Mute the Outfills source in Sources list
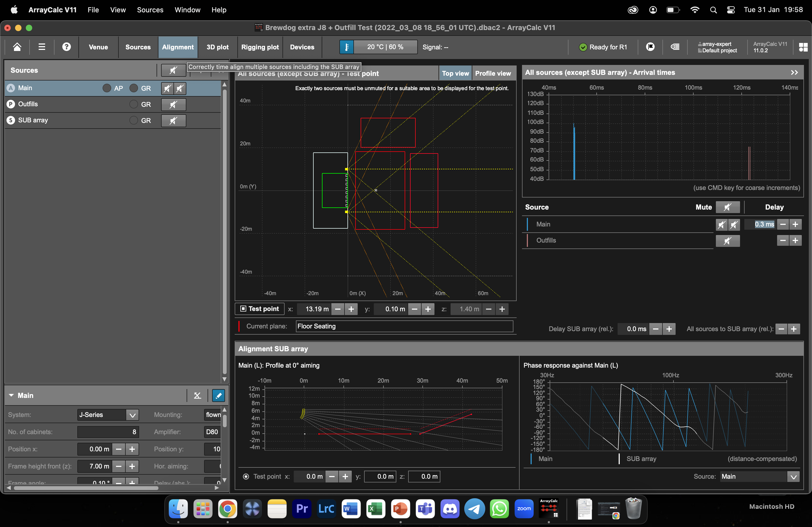The height and width of the screenshot is (527, 812). (173, 104)
